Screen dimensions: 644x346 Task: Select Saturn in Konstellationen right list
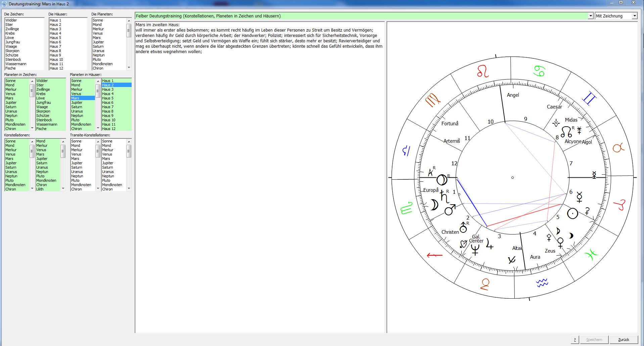click(48, 163)
